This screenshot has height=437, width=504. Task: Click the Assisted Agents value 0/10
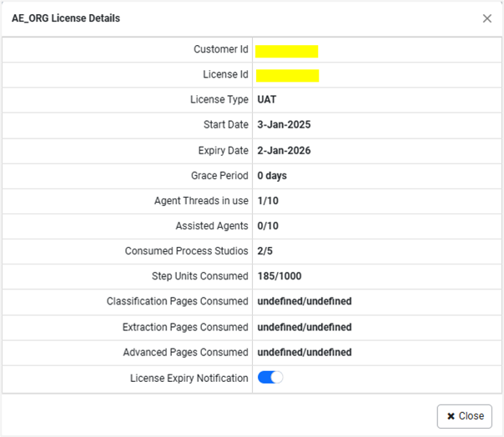(268, 226)
